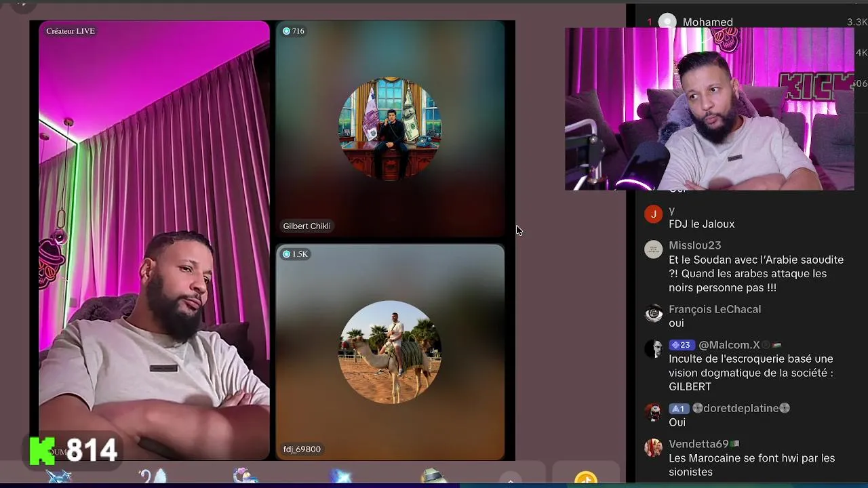Click the fdj_69800 name label

point(302,449)
